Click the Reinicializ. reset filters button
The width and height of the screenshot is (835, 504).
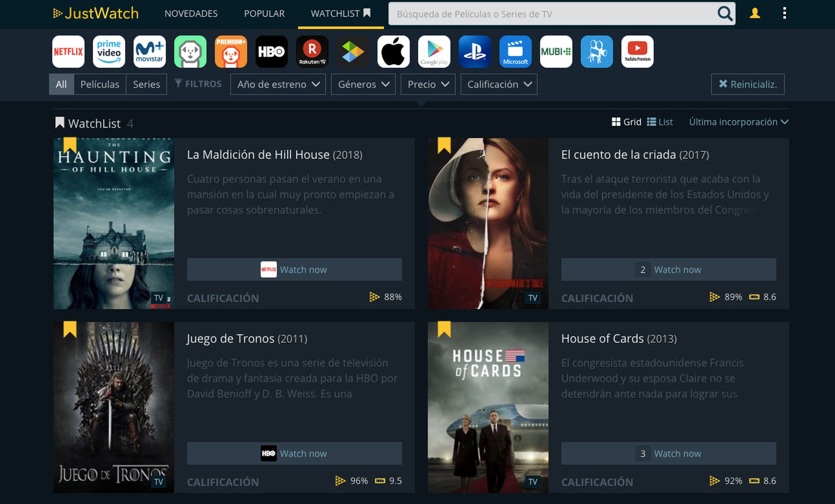[747, 84]
